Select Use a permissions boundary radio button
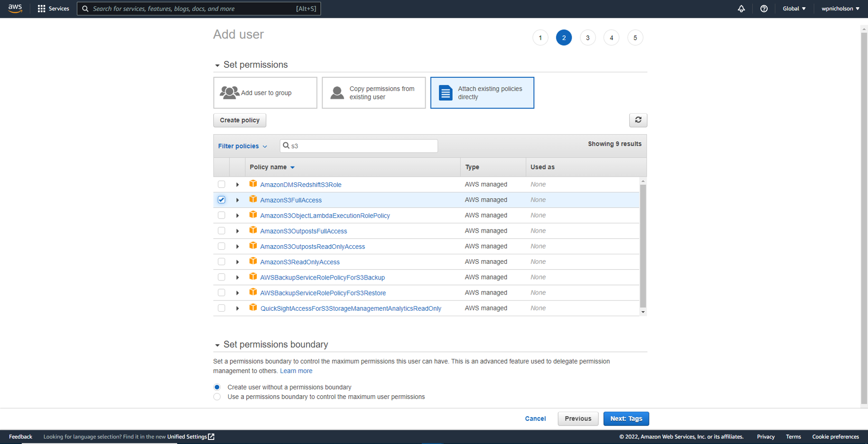Image resolution: width=868 pixels, height=444 pixels. pyautogui.click(x=217, y=397)
